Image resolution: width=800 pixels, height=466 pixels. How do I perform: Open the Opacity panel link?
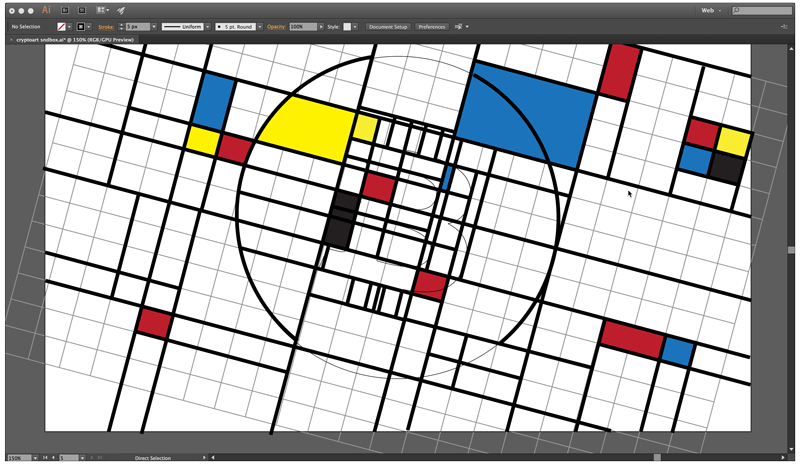click(x=276, y=27)
